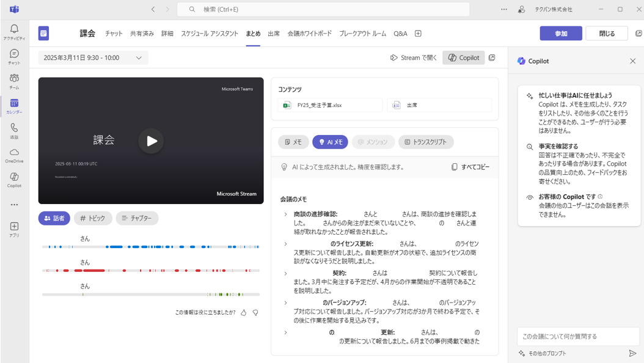644x363 pixels.
Task: Pop out recap icon next to Copilot button
Action: pyautogui.click(x=492, y=57)
